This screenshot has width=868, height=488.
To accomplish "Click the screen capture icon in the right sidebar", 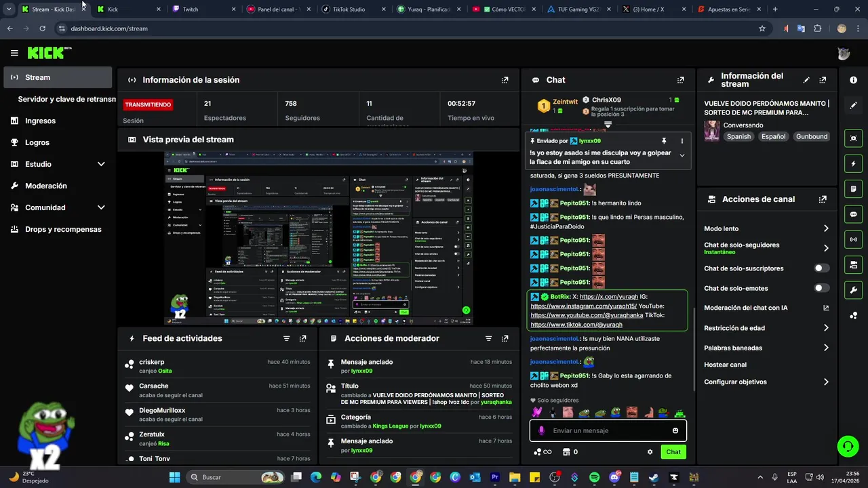I will click(853, 138).
